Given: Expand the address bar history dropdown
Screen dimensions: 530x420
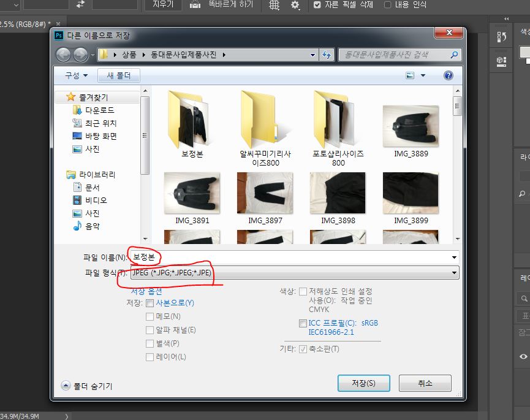Looking at the screenshot, I should [312, 55].
